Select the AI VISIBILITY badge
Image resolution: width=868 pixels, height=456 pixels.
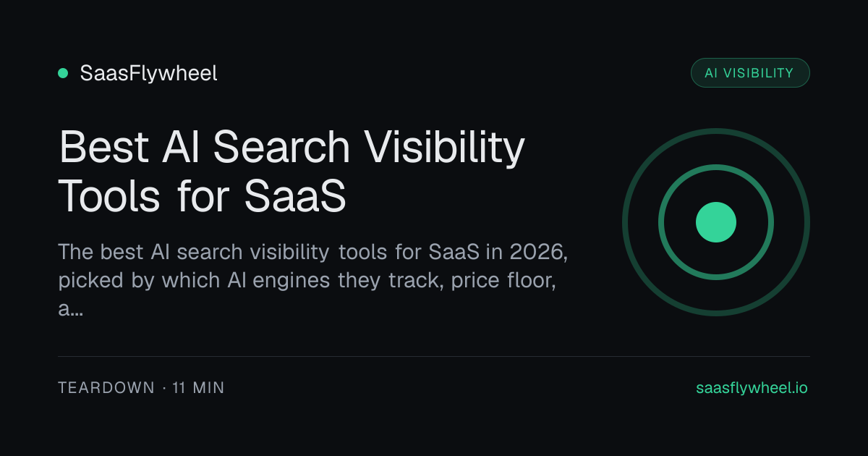pyautogui.click(x=750, y=72)
